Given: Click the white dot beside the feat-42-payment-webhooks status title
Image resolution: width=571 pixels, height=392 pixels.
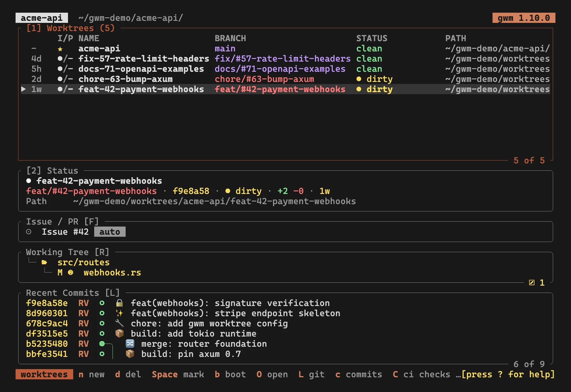Looking at the screenshot, I should pos(29,181).
